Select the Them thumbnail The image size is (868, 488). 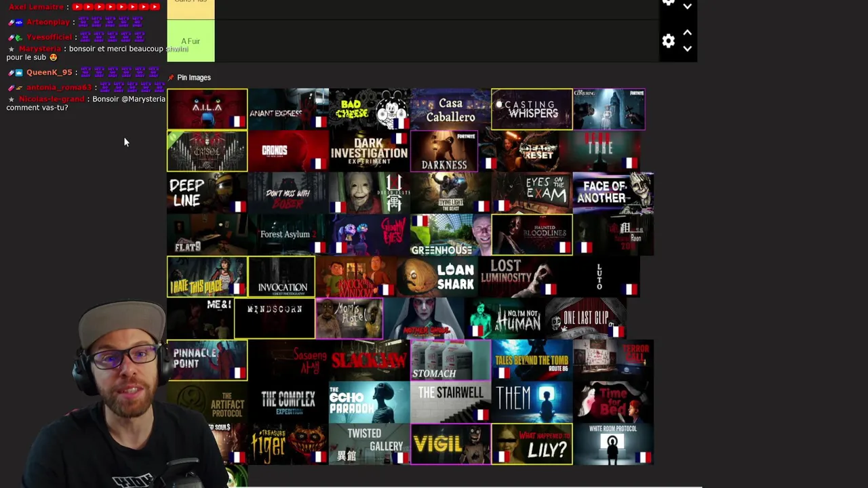[532, 403]
